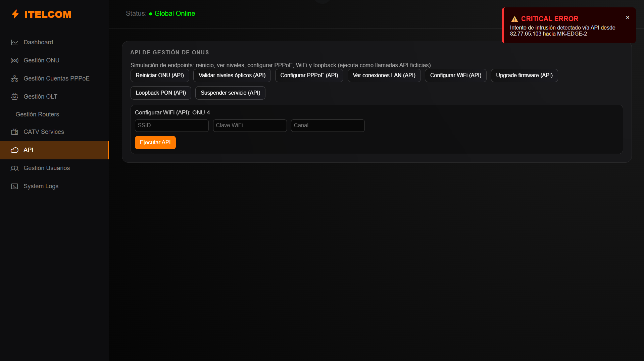Screen dimensions: 644x361
Task: Click the Gestión OLT chip icon
Action: [14, 97]
